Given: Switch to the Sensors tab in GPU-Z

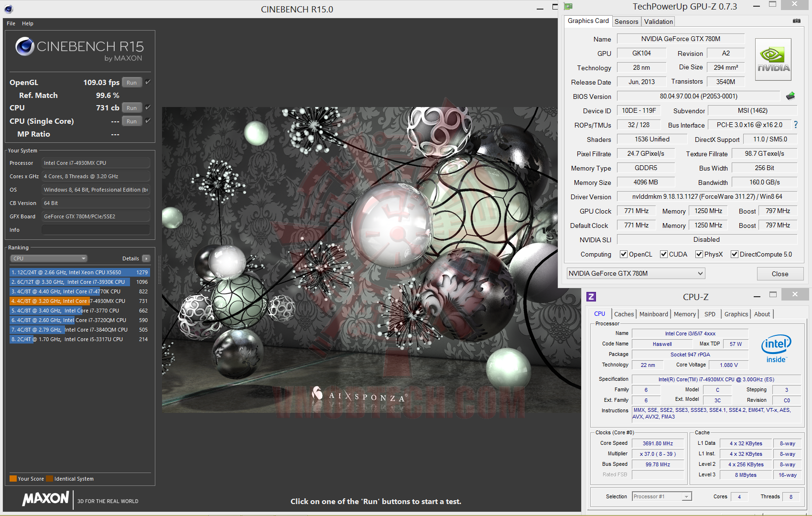Looking at the screenshot, I should tap(626, 21).
